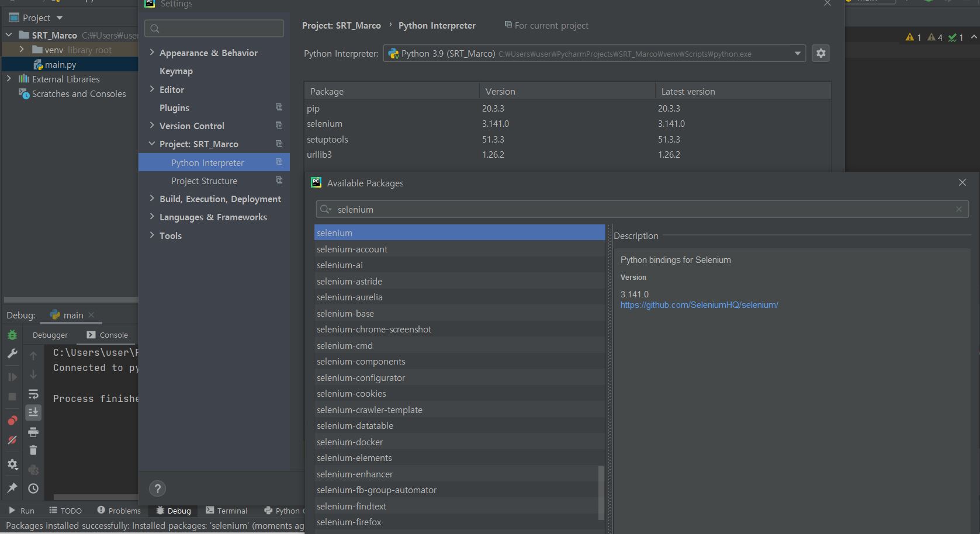Switch to Debugger tab
Image resolution: width=980 pixels, height=534 pixels.
pyautogui.click(x=50, y=335)
